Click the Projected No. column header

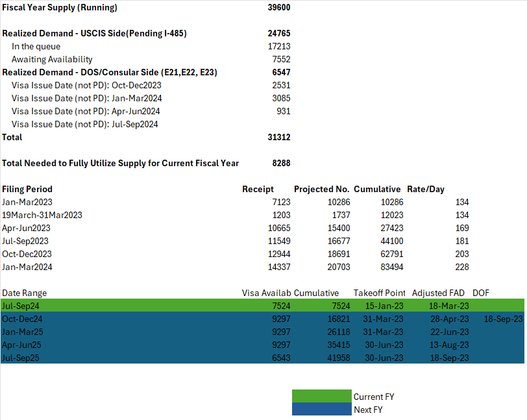click(x=322, y=190)
